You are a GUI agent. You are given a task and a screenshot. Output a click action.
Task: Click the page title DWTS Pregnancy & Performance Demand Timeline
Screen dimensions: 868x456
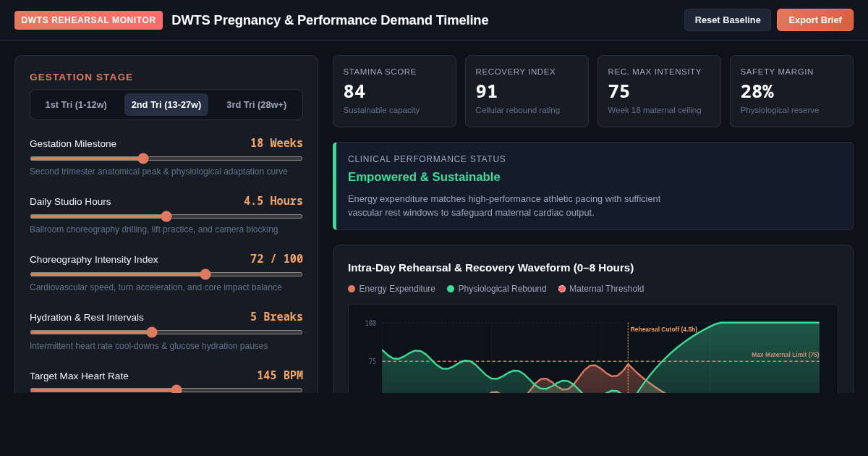pyautogui.click(x=330, y=20)
